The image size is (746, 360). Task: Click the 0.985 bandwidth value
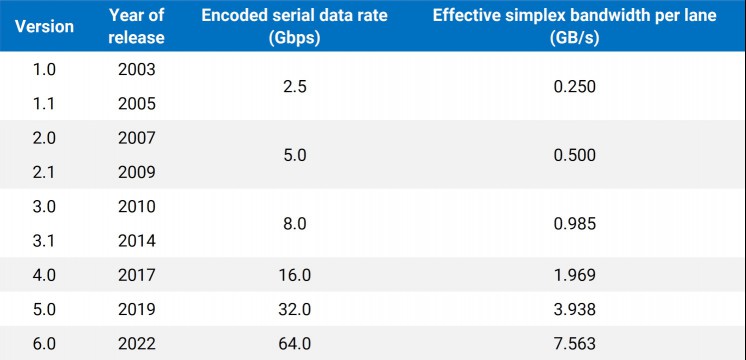[575, 224]
